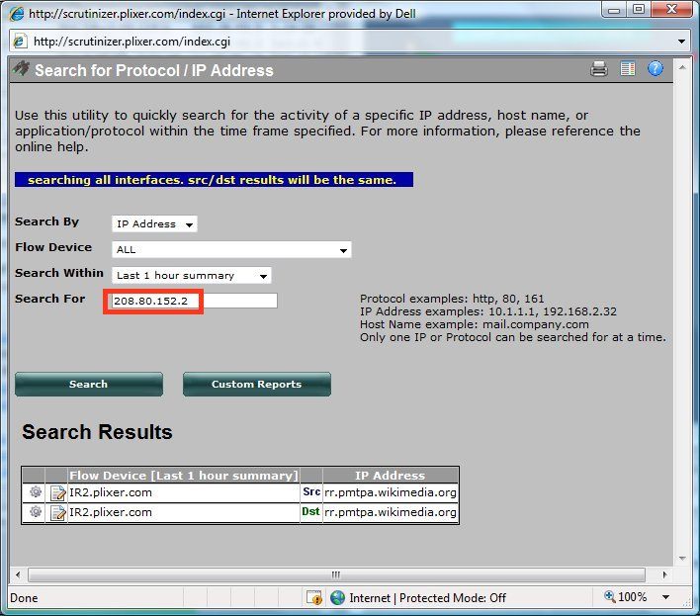Click the address bar URL text

pyautogui.click(x=132, y=42)
